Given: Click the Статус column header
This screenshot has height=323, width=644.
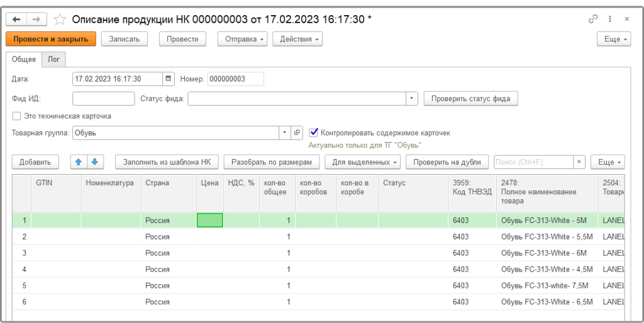Looking at the screenshot, I should tap(413, 193).
